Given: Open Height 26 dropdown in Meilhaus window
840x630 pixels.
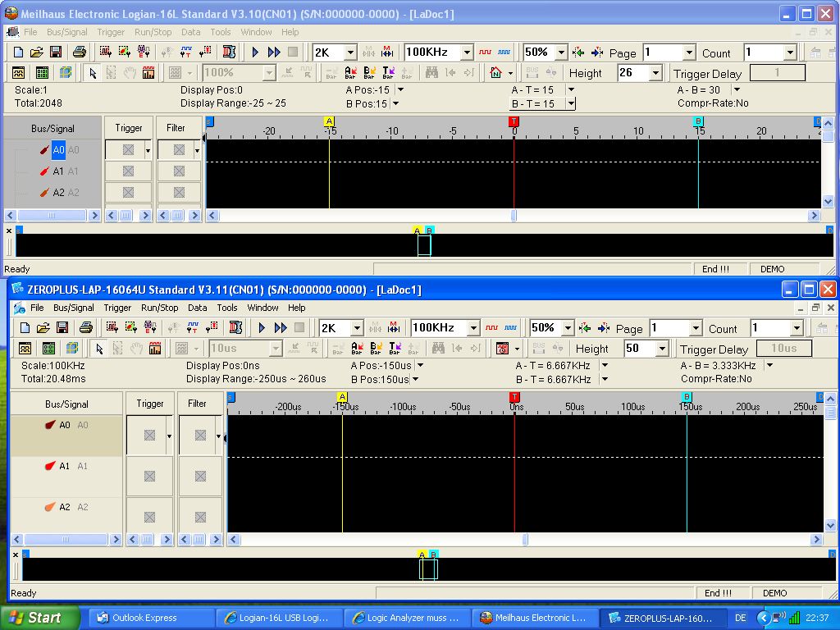Looking at the screenshot, I should point(655,73).
